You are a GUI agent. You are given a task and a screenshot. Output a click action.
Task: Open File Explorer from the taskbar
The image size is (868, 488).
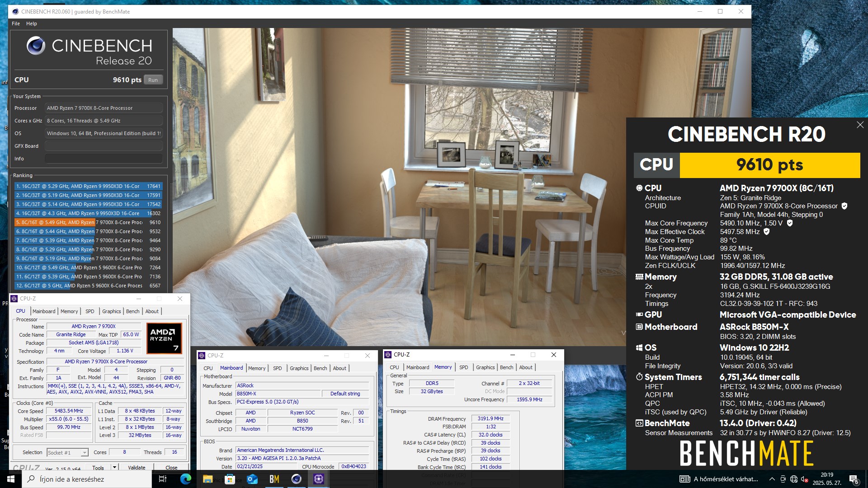click(208, 479)
